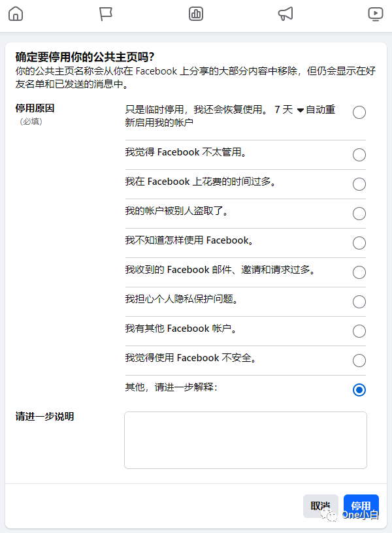The height and width of the screenshot is (533, 392).
Task: Select radio for 我觉得 Facebook 不太管用
Action: (x=359, y=155)
